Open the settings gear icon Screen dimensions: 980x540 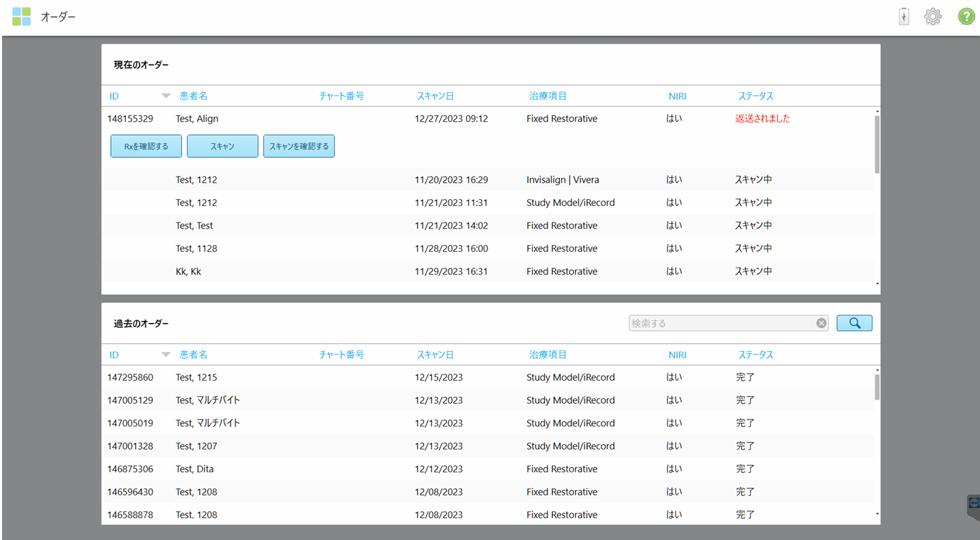pos(933,16)
